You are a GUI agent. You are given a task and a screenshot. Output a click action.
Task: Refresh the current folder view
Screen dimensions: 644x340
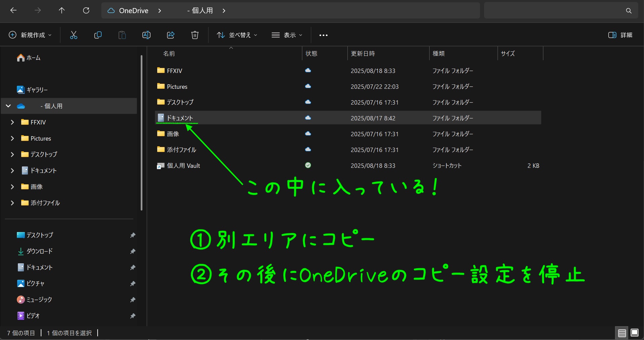point(86,10)
